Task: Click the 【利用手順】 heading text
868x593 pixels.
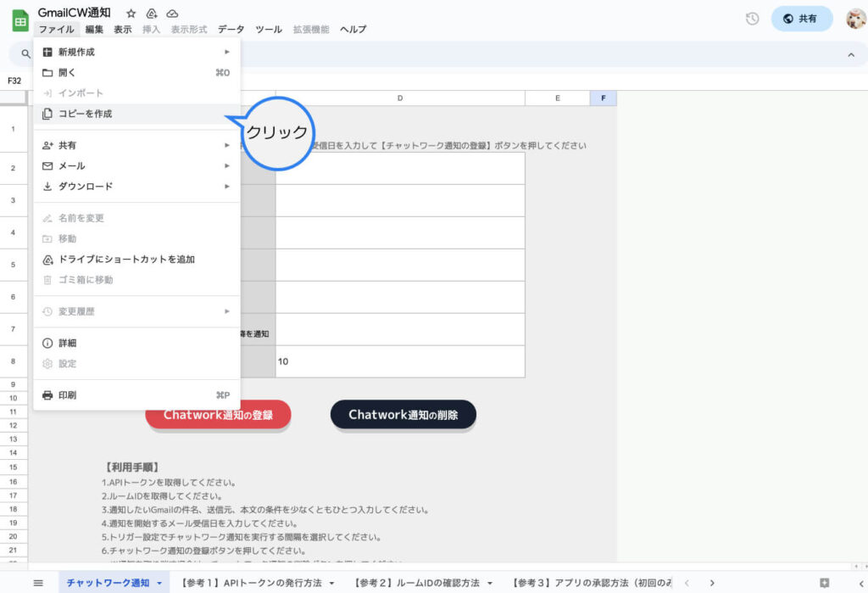Action: click(x=132, y=467)
